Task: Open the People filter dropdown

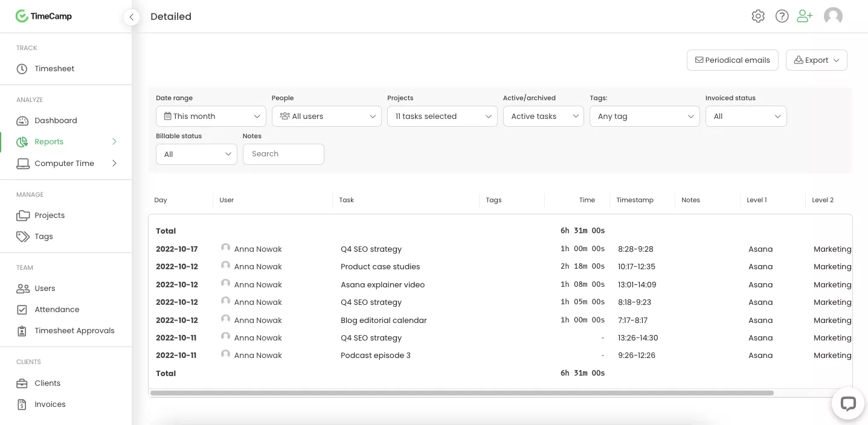Action: click(326, 117)
